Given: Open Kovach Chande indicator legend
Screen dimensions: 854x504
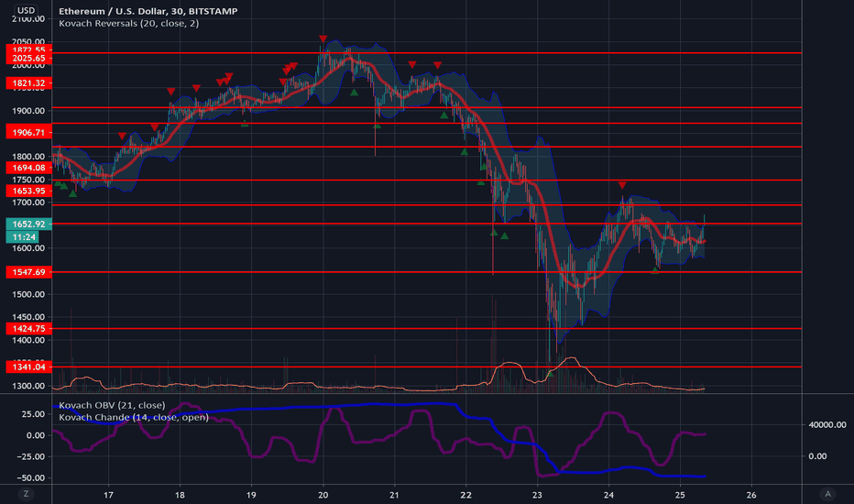Looking at the screenshot, I should (134, 417).
